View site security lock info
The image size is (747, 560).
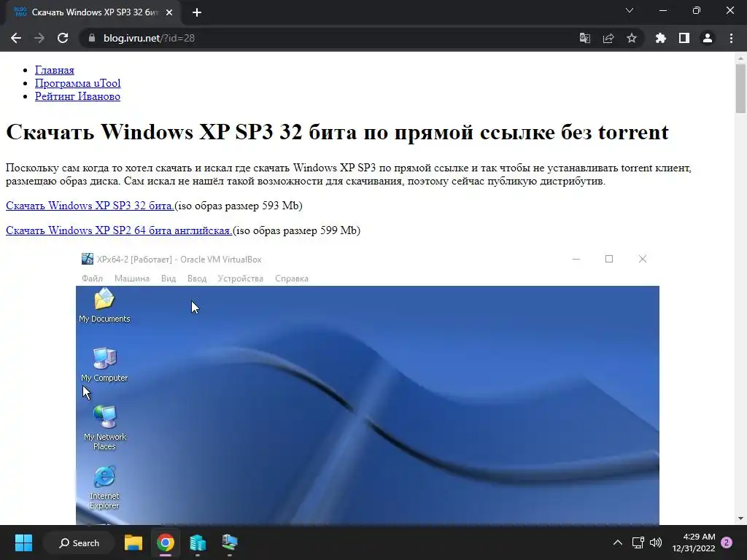click(x=91, y=38)
